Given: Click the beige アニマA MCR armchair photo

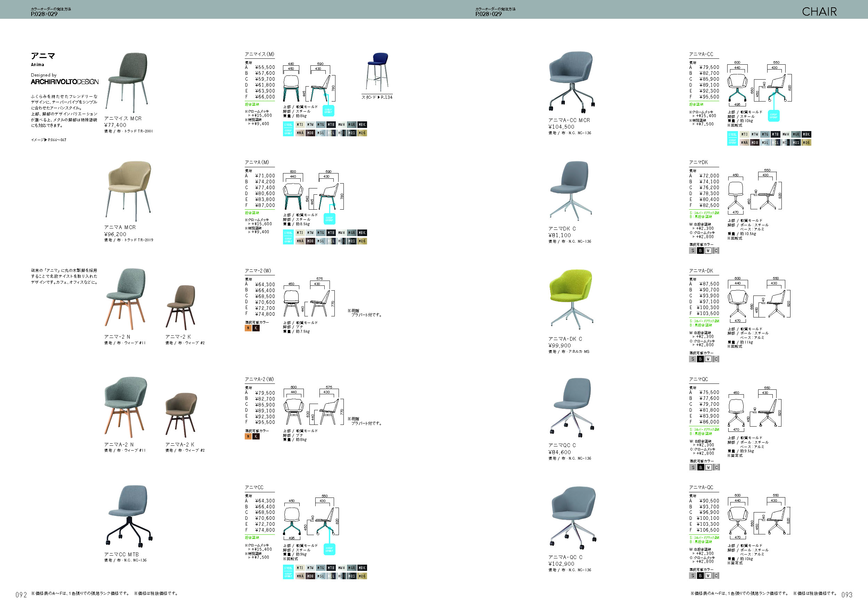Looking at the screenshot, I should [129, 191].
